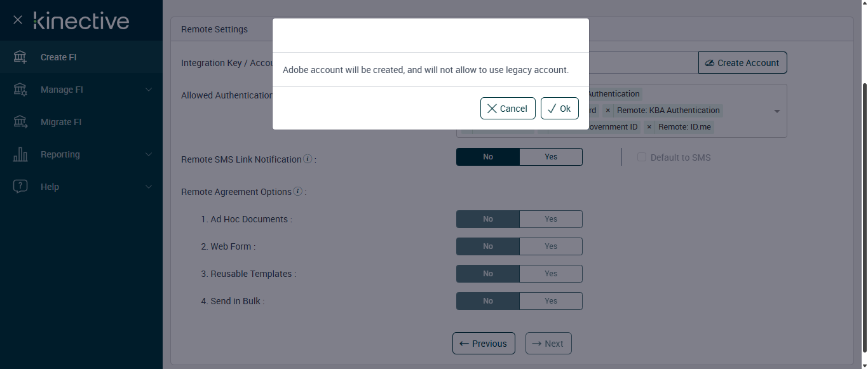
Task: Set Remote SMS Link Notification to Yes
Action: point(550,157)
